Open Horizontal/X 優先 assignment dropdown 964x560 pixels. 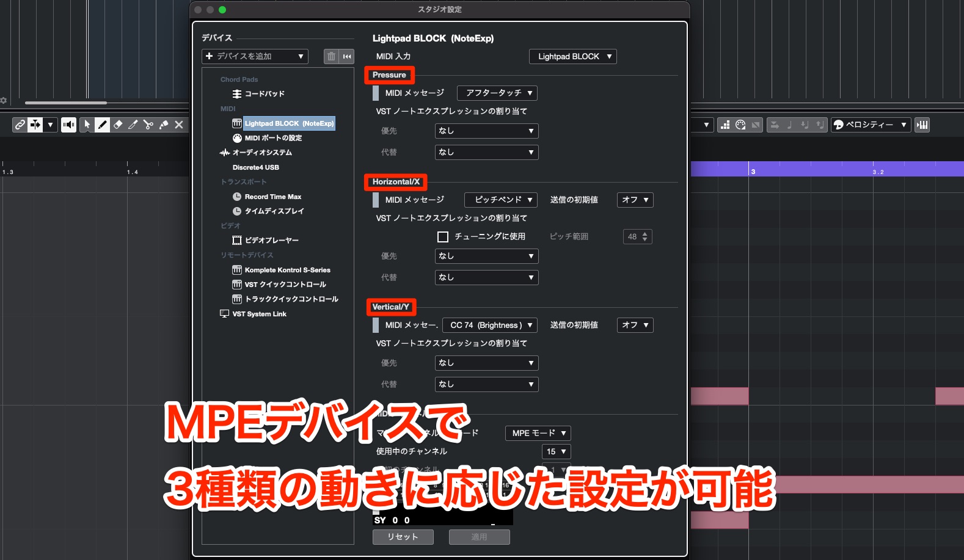pos(487,256)
